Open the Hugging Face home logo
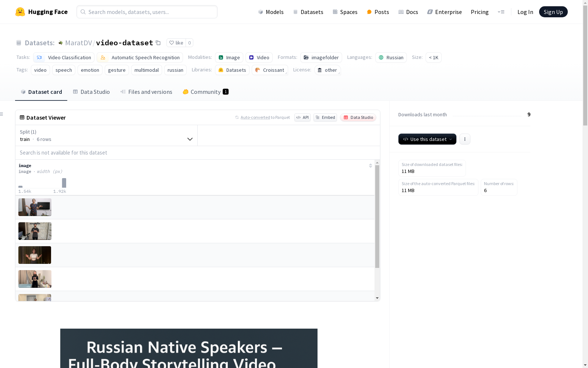Viewport: 588px width, 368px height. coord(42,12)
